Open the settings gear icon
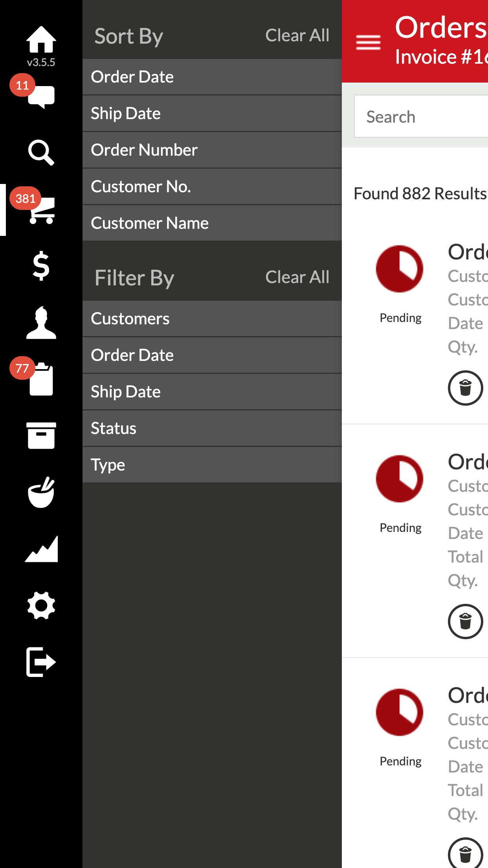This screenshot has height=868, width=488. point(41,605)
